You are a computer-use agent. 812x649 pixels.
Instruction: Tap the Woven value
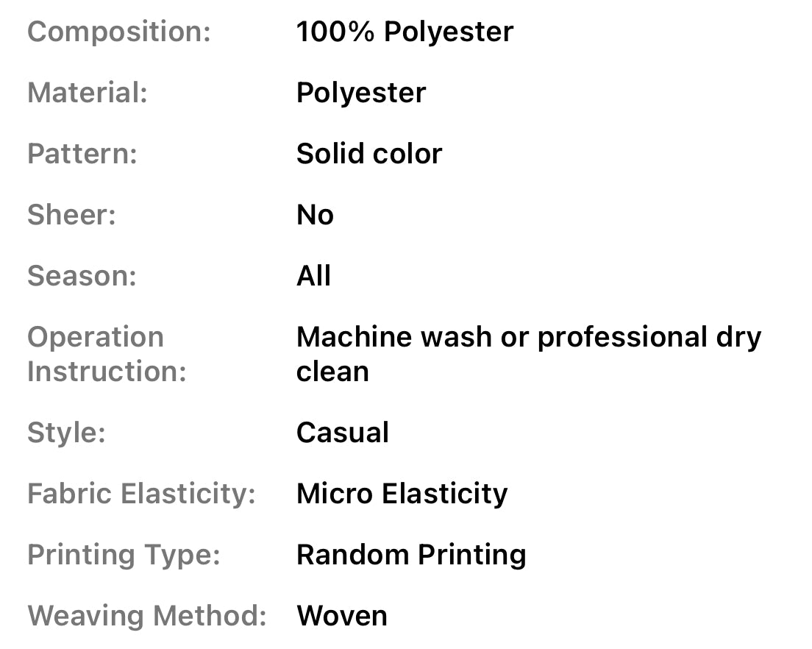pos(342,615)
